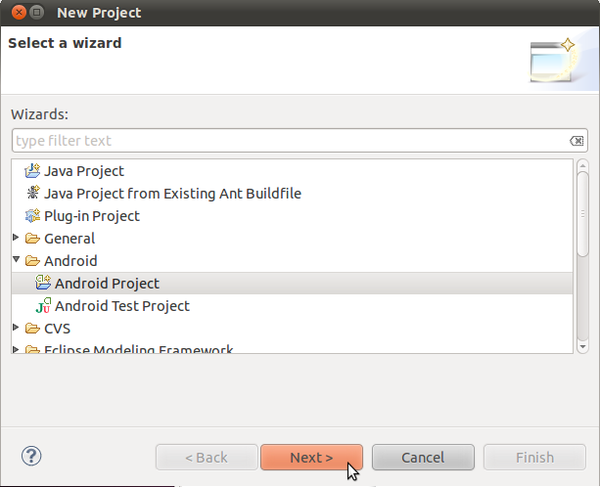Click the scrollbar down arrow
The image size is (600, 487).
click(x=583, y=347)
